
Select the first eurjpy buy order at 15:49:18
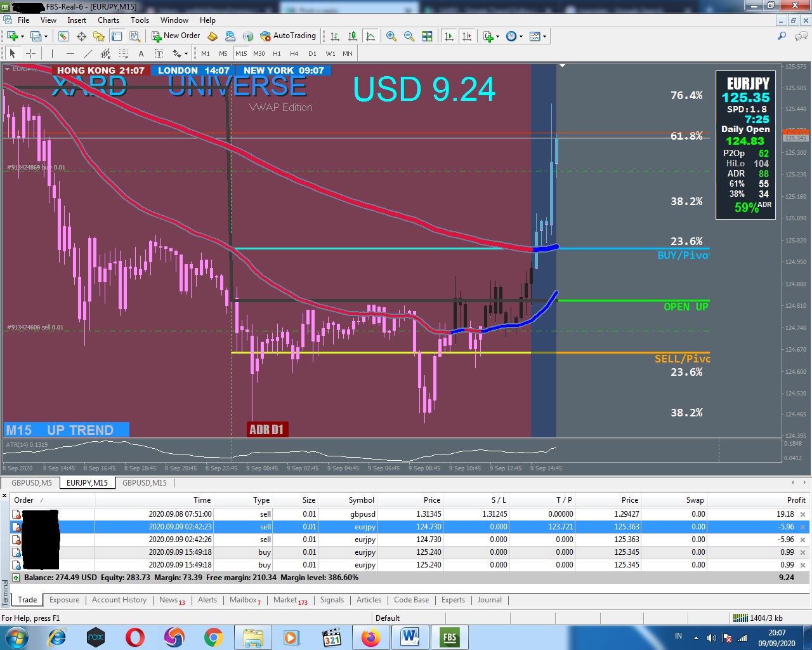(x=409, y=552)
